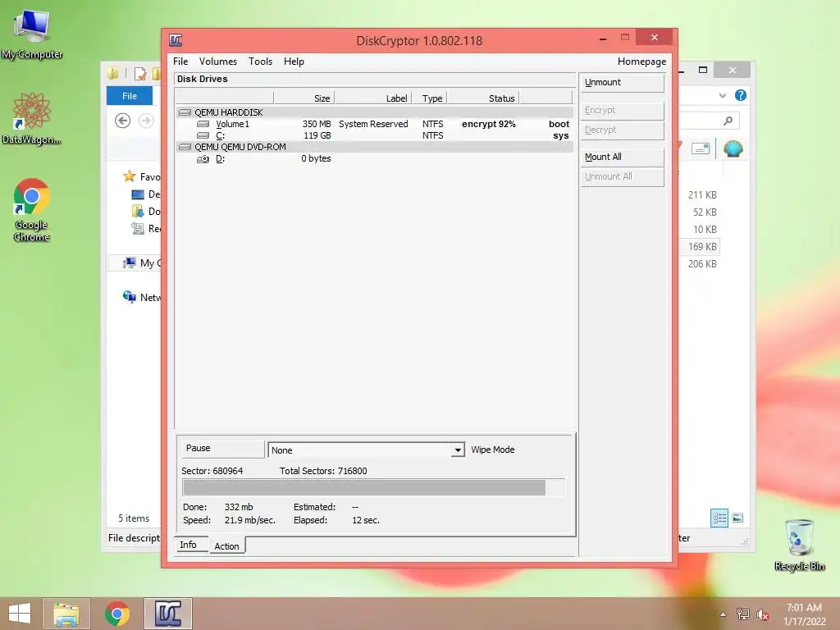Screen dimensions: 840x630
Task: Click Explorer forward arrow button
Action: coord(146,121)
